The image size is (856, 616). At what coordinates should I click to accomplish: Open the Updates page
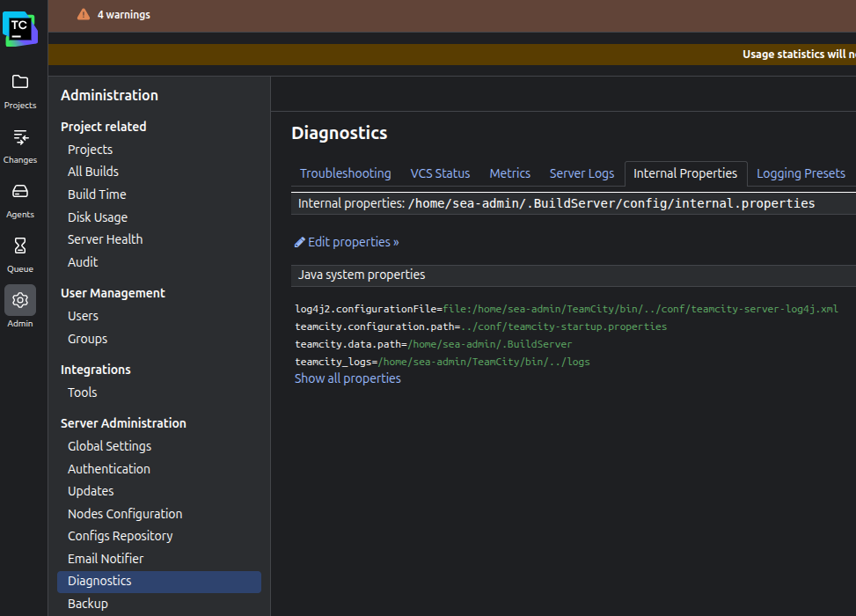[x=91, y=491]
